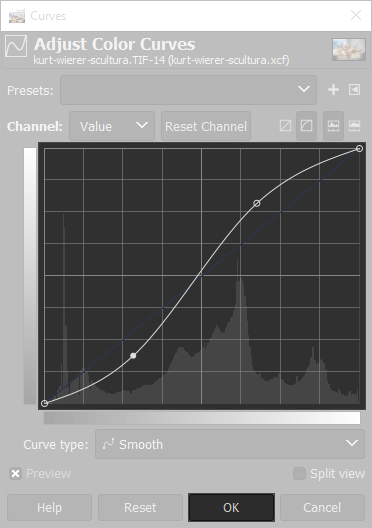Toggle the Preview checkbox
Viewport: 372px width, 528px height.
(x=15, y=474)
